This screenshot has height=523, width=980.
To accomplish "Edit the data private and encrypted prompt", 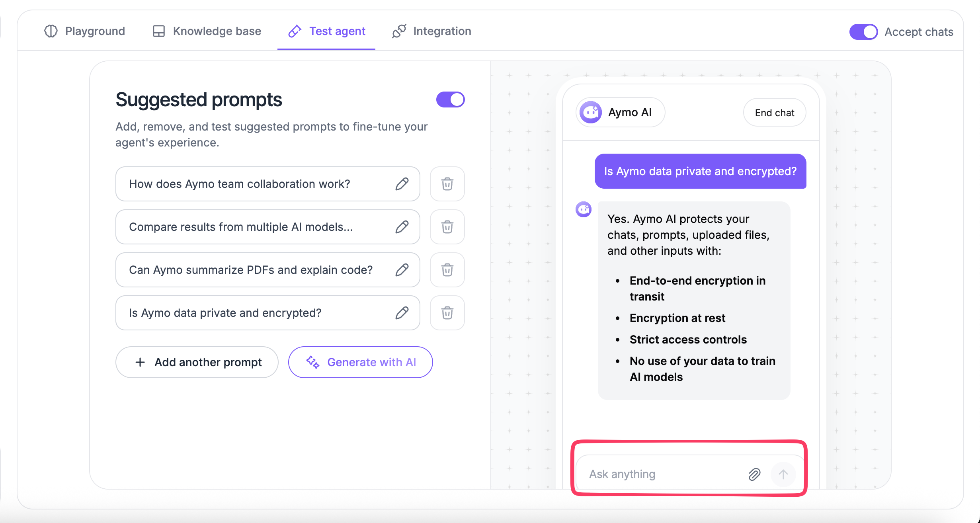I will click(402, 313).
